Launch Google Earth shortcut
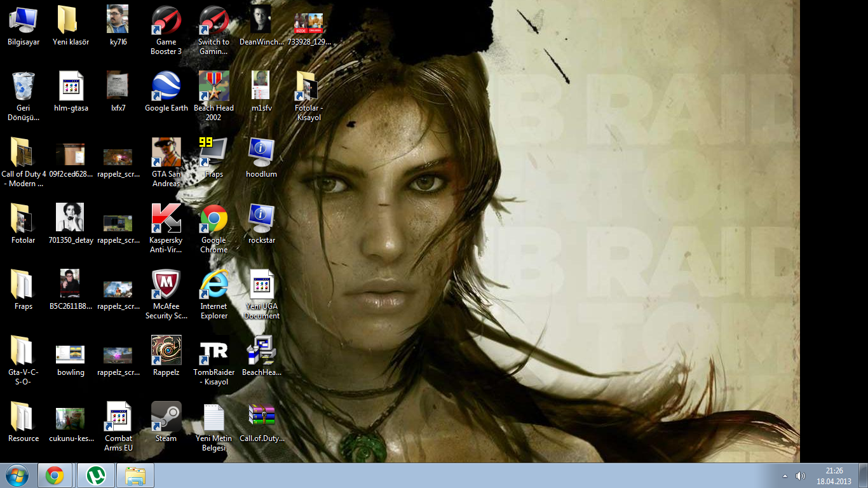This screenshot has width=868, height=488. tap(166, 91)
